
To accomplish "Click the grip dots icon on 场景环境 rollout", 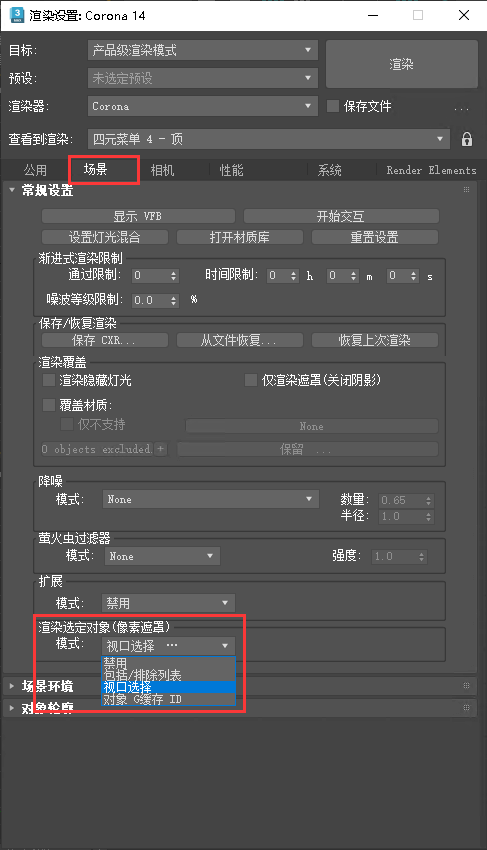I will (x=466, y=686).
